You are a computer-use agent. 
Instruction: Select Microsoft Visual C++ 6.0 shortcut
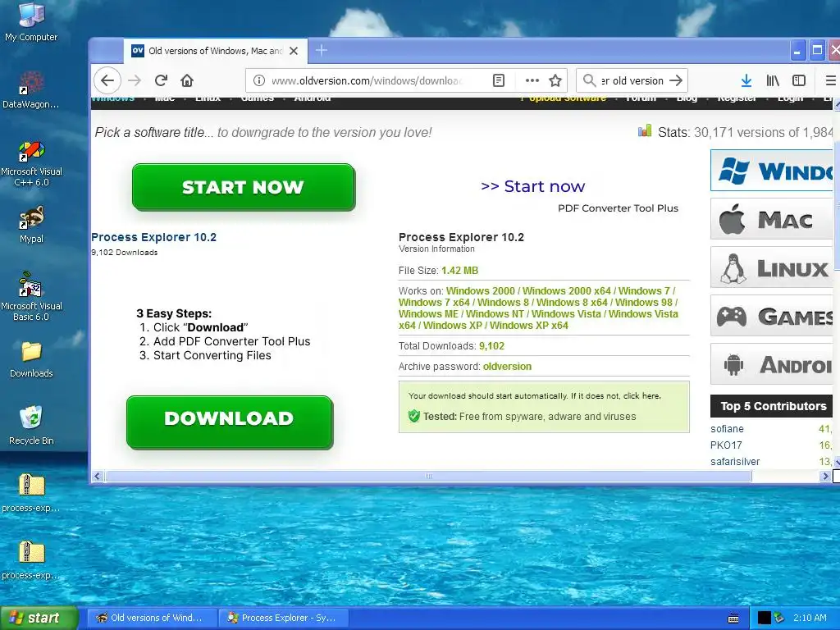(31, 164)
